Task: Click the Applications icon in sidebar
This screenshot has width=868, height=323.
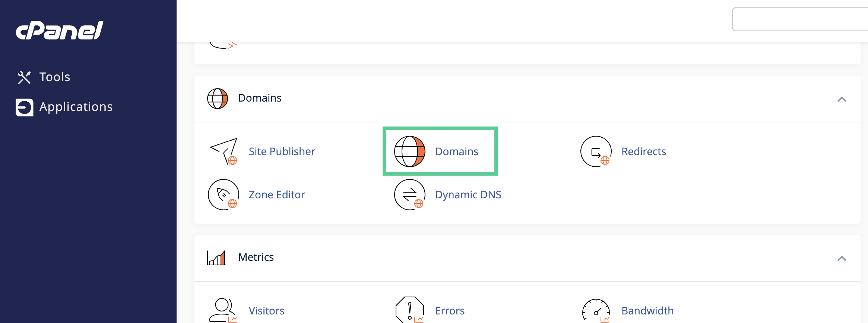Action: coord(25,107)
